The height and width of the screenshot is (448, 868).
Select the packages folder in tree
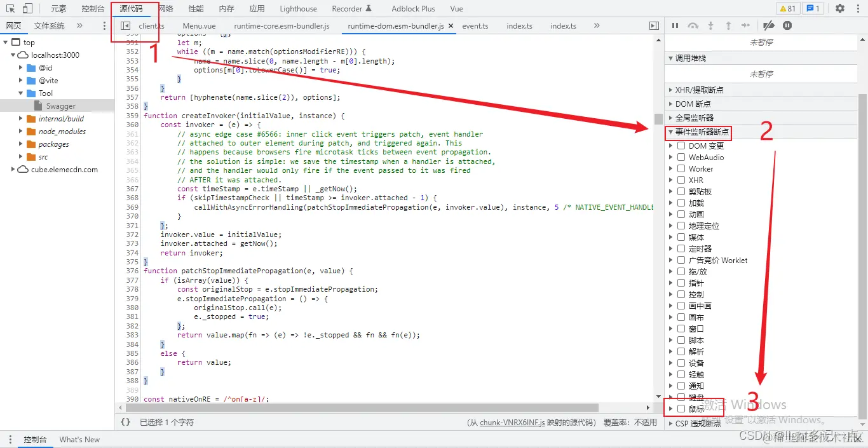click(53, 144)
